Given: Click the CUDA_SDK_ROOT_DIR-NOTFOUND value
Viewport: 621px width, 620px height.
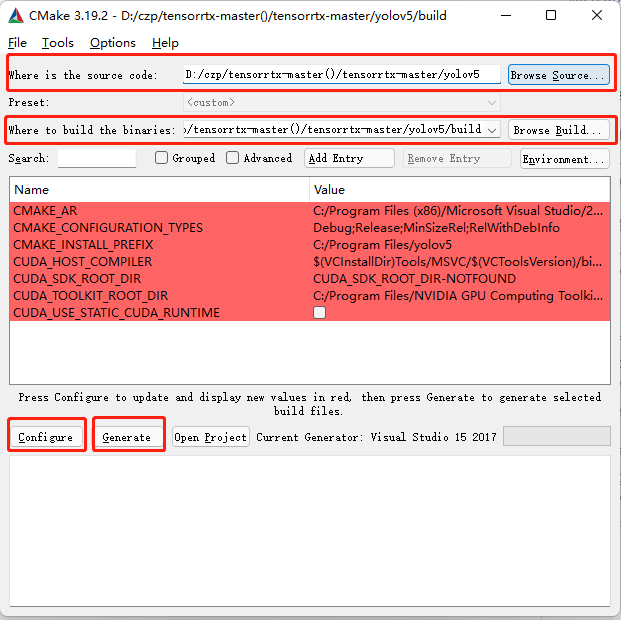Looking at the screenshot, I should pyautogui.click(x=414, y=279).
